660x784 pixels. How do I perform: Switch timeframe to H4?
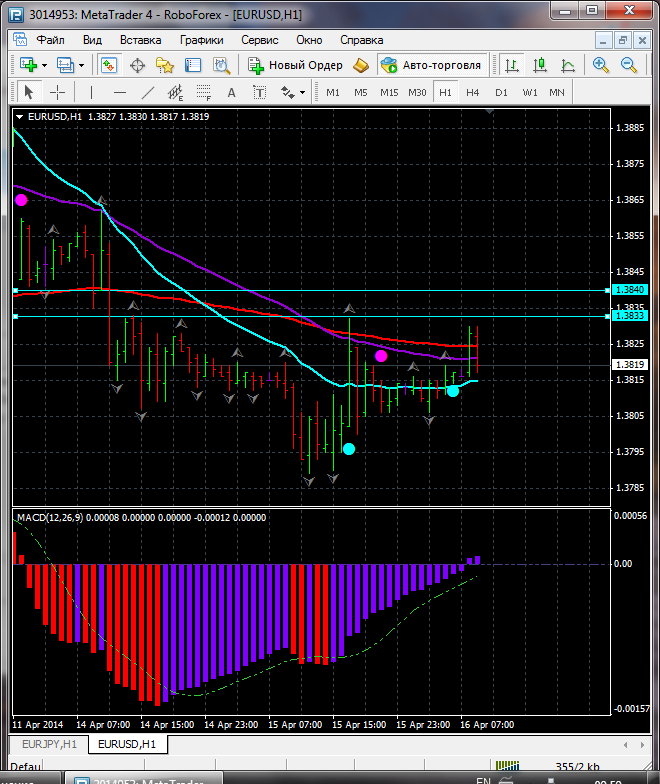472,92
